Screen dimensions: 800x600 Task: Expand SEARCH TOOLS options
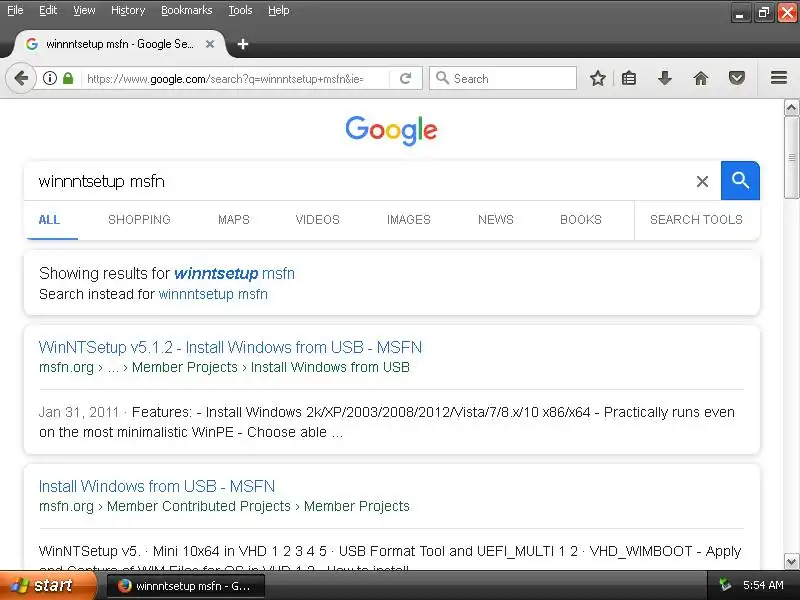click(696, 220)
